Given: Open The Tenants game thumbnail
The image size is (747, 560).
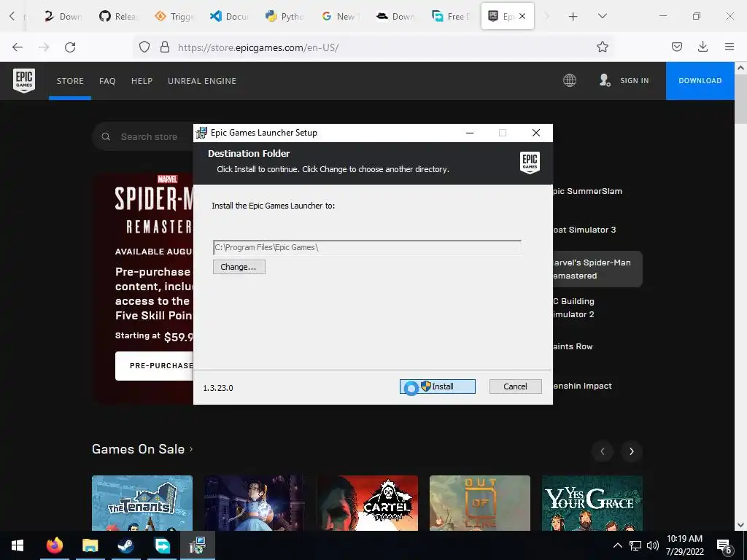Looking at the screenshot, I should click(142, 503).
